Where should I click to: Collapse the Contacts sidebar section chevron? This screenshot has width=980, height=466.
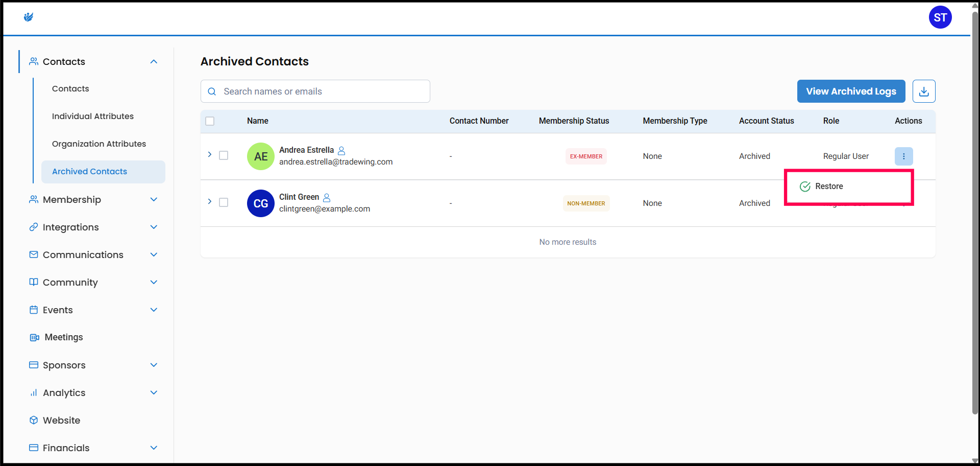click(x=154, y=61)
